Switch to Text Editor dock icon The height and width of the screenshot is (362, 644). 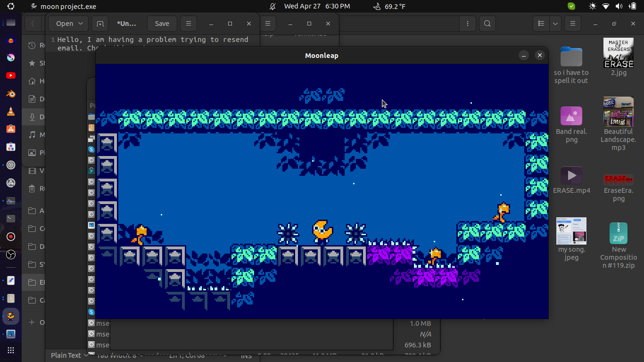11,280
